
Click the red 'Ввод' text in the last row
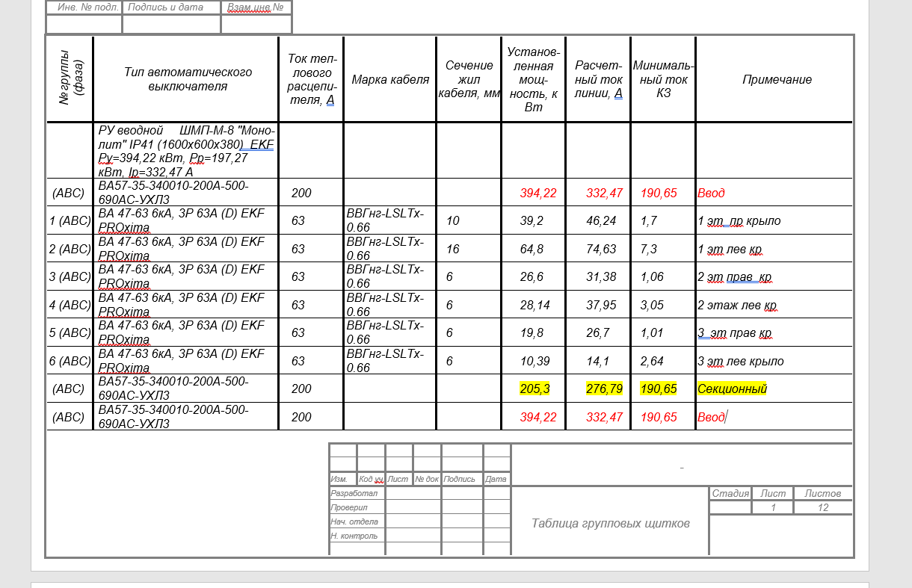pyautogui.click(x=711, y=417)
